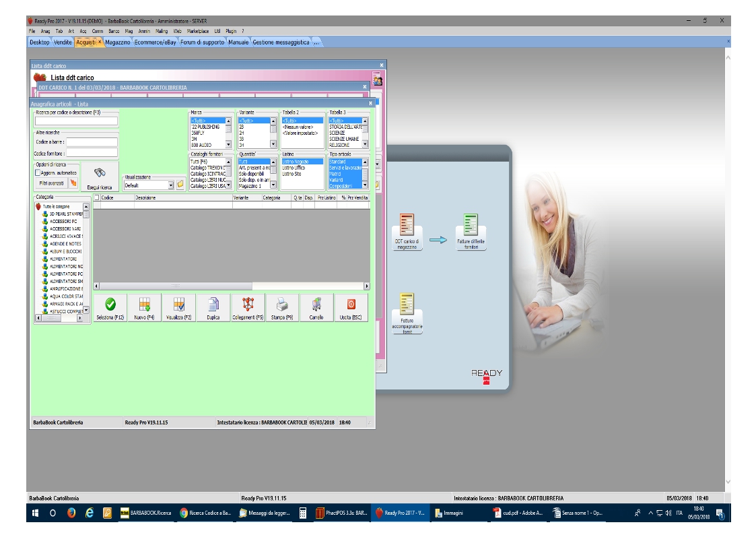Select ALIMENTATORI category in tree

[63, 259]
